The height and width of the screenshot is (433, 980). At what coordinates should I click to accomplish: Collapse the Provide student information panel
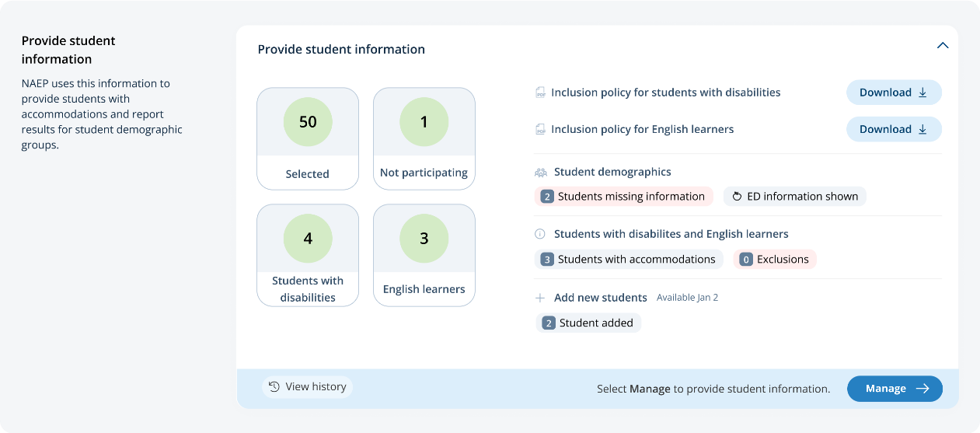[x=943, y=46]
